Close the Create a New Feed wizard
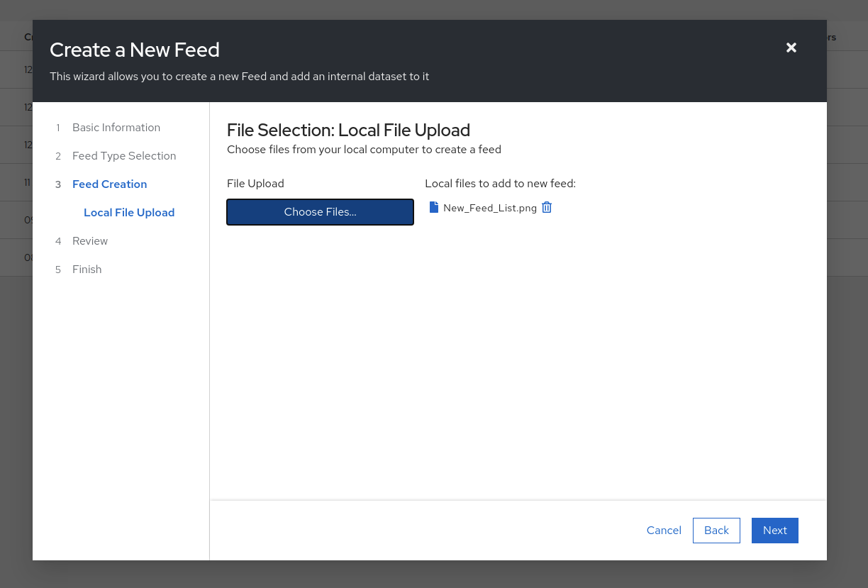The height and width of the screenshot is (588, 868). 791,48
